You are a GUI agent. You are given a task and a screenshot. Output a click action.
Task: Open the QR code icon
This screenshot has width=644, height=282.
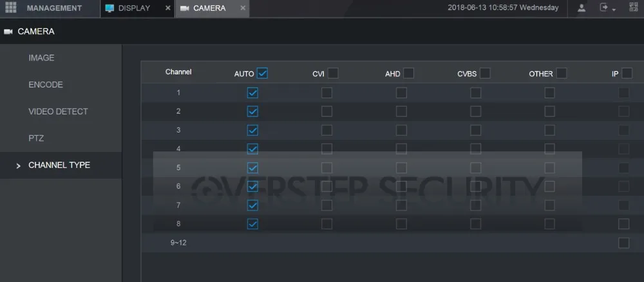click(x=633, y=7)
